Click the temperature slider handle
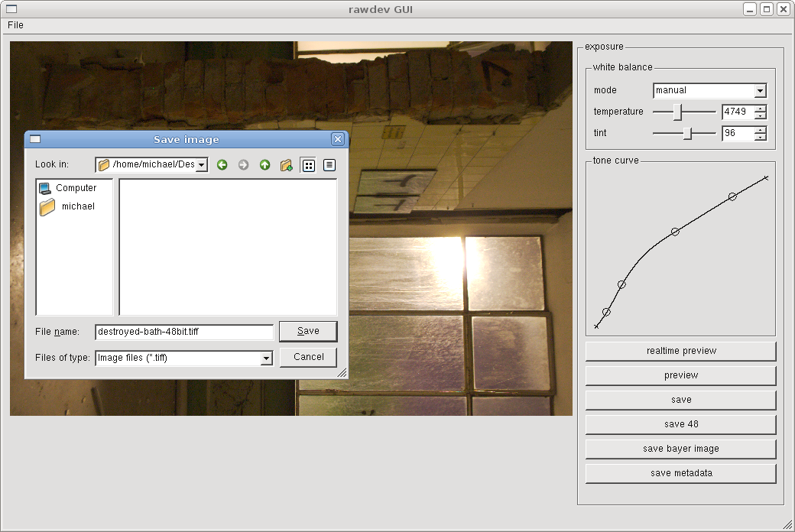Screen dimensions: 795x532 tap(677, 112)
